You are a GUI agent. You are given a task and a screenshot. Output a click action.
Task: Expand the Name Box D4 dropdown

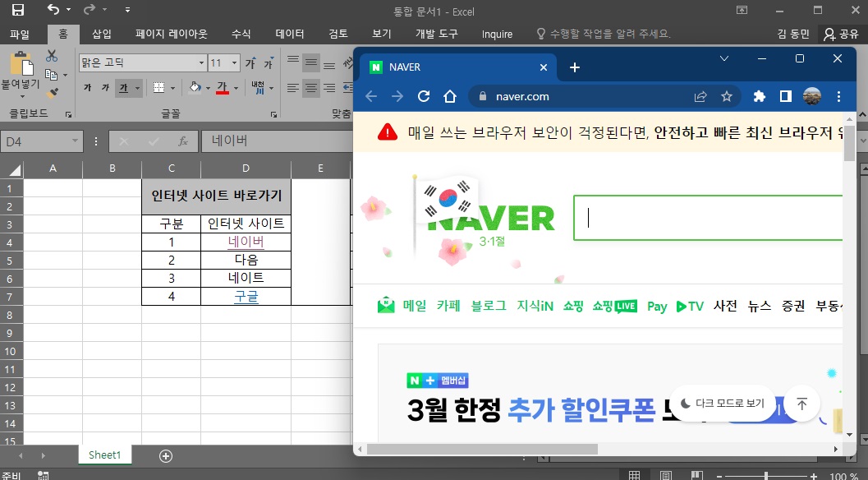point(75,141)
